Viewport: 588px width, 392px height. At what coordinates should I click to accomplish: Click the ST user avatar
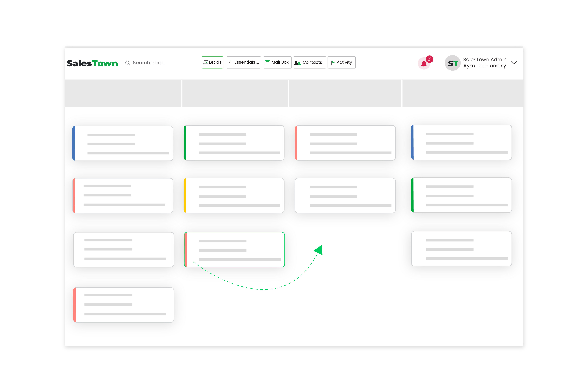[453, 63]
